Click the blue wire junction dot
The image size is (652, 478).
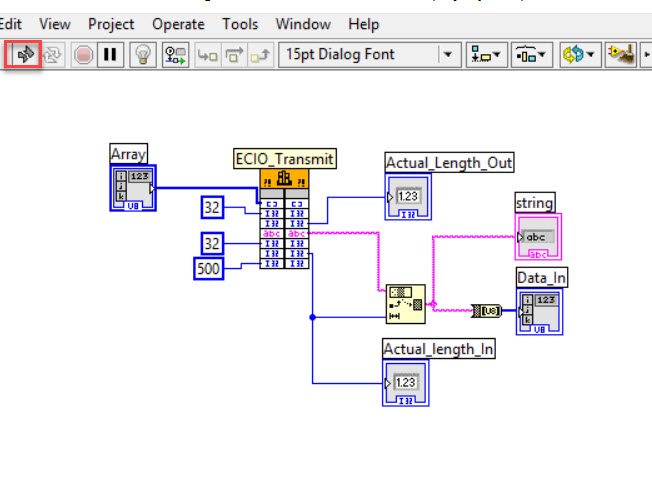(313, 317)
